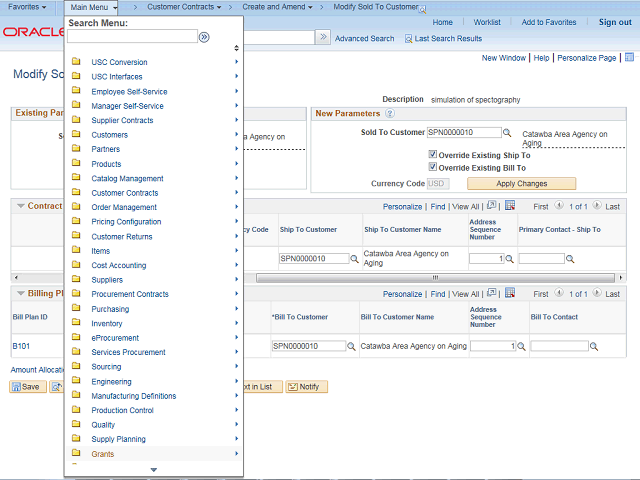
Task: Click View All in Billing grid
Action: [465, 294]
